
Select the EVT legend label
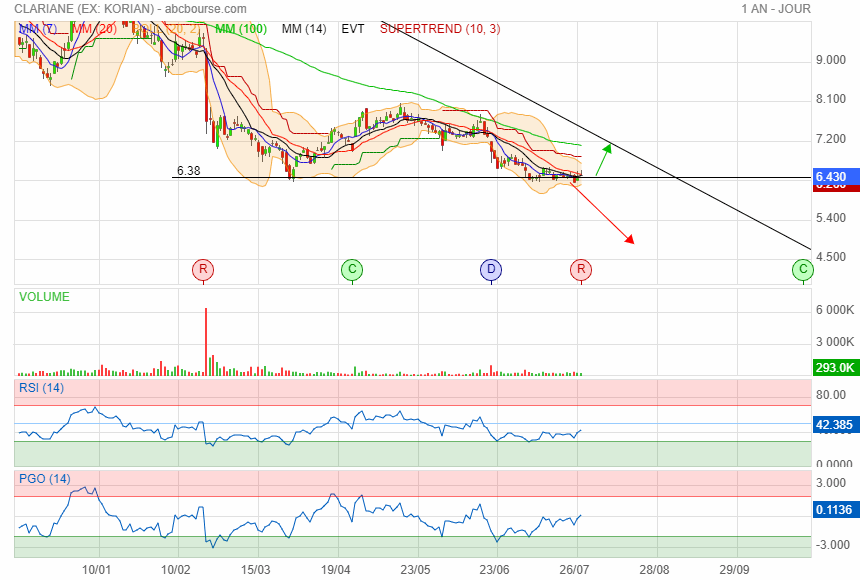point(353,29)
